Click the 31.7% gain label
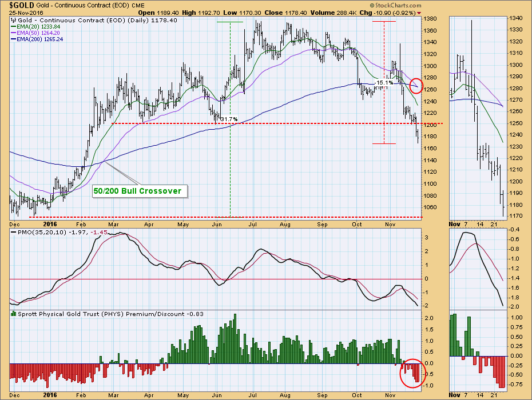Image resolution: width=532 pixels, height=400 pixels. point(229,119)
